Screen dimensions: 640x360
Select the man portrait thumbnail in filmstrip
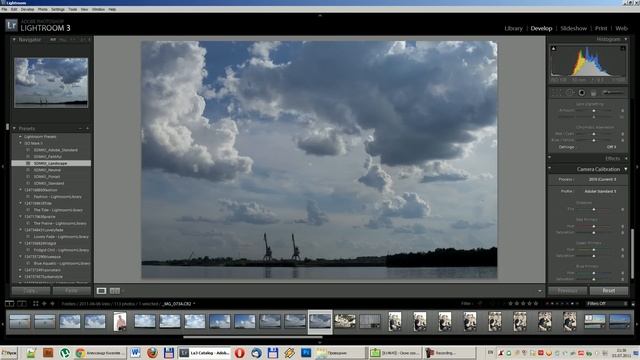point(120,322)
